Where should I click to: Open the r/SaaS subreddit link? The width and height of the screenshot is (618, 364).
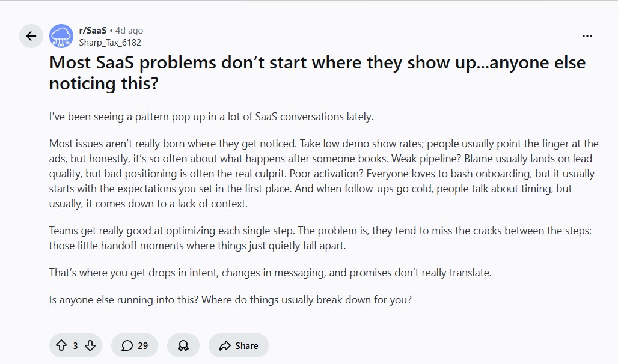click(93, 30)
